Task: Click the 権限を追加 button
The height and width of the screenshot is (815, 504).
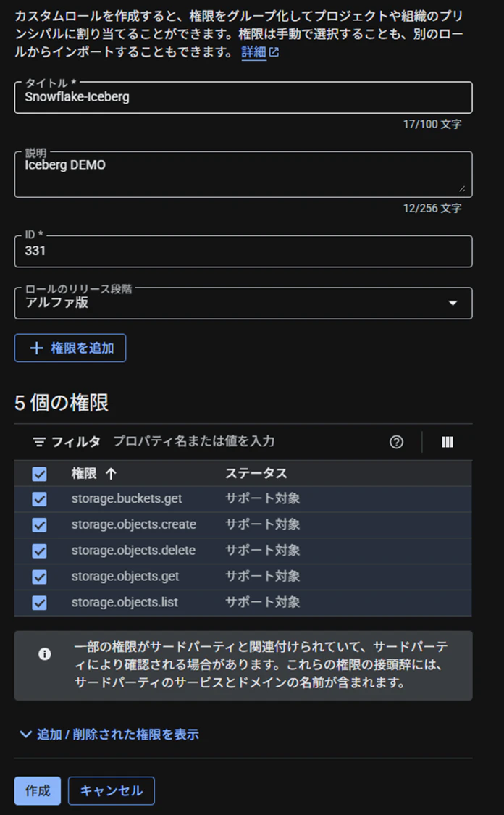Action: (70, 348)
